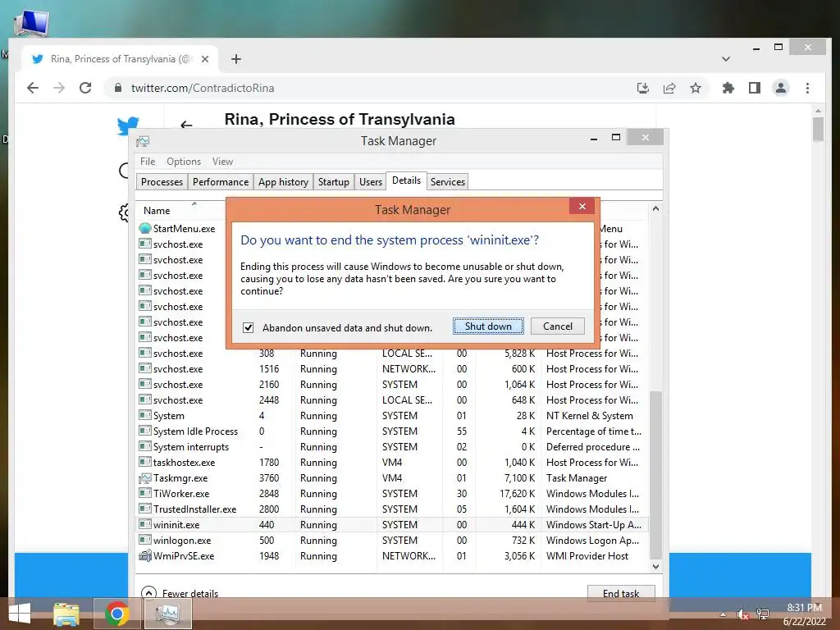Reload the Twitter page

85,88
